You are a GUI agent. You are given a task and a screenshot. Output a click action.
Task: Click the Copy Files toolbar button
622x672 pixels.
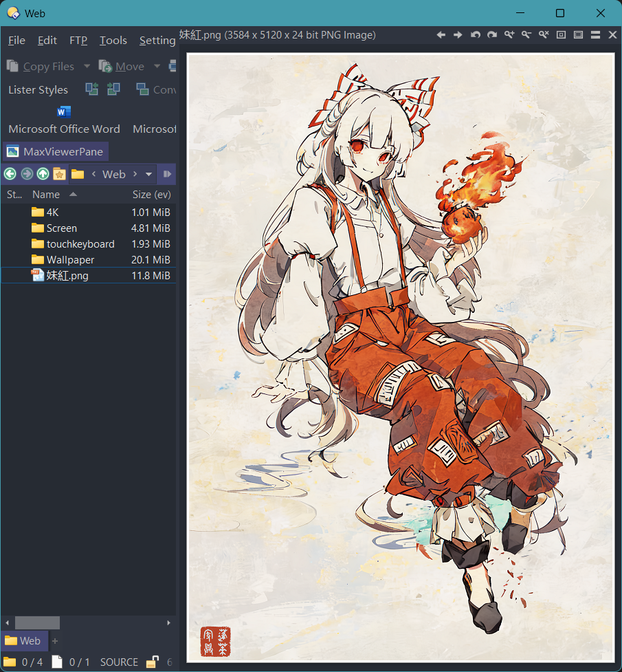[x=41, y=67]
